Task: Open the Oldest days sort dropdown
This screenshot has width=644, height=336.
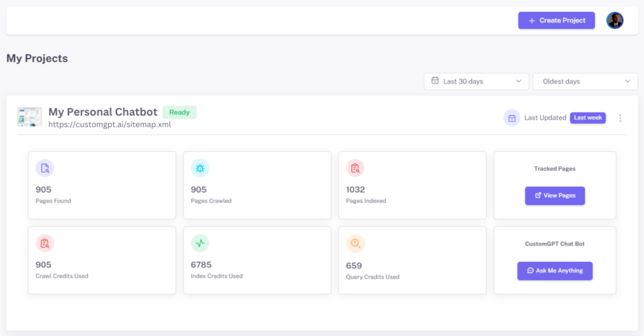Action: (x=585, y=82)
